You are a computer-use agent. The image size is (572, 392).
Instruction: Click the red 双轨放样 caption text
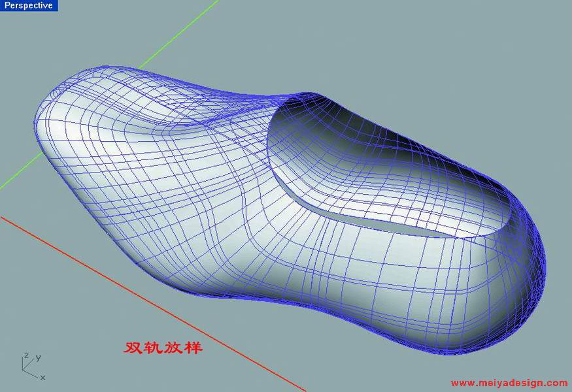click(163, 348)
